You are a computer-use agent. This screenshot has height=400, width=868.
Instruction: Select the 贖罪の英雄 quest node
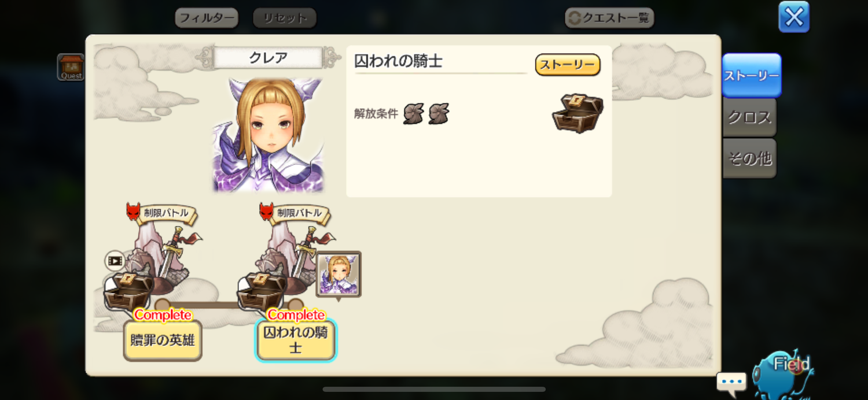tap(163, 340)
